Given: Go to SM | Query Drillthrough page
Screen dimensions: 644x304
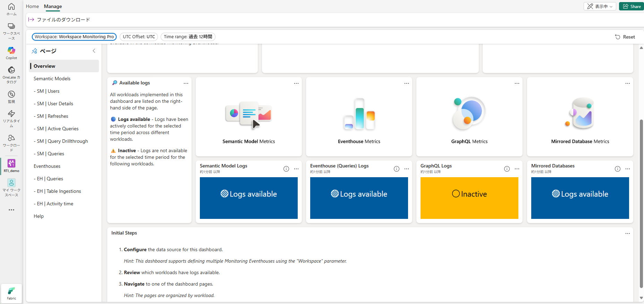Looking at the screenshot, I should [64, 141].
